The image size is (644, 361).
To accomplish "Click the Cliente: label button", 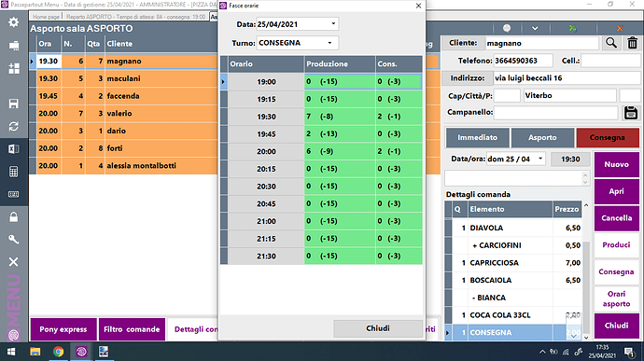I will pyautogui.click(x=462, y=43).
